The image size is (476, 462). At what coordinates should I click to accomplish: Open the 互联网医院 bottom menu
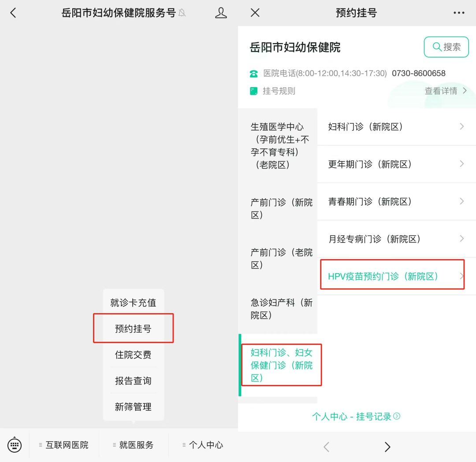(64, 445)
